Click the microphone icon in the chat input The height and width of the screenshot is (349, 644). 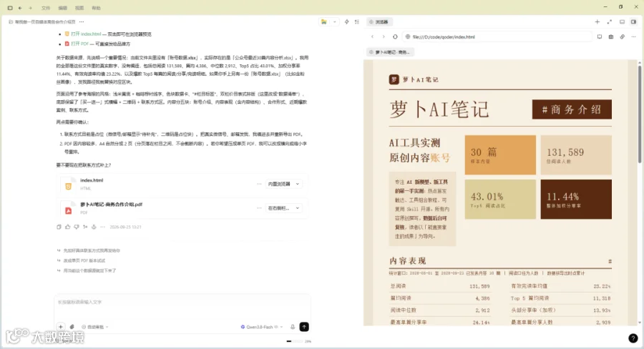pyautogui.click(x=293, y=327)
